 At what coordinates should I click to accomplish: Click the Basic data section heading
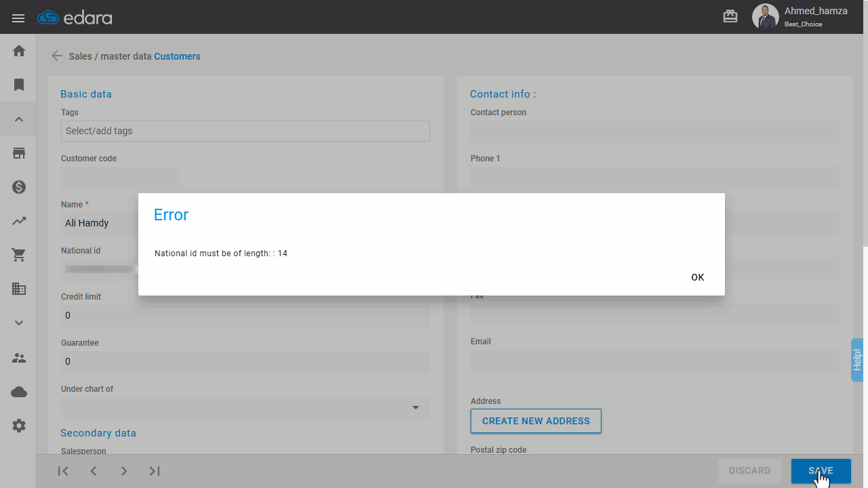tap(86, 94)
